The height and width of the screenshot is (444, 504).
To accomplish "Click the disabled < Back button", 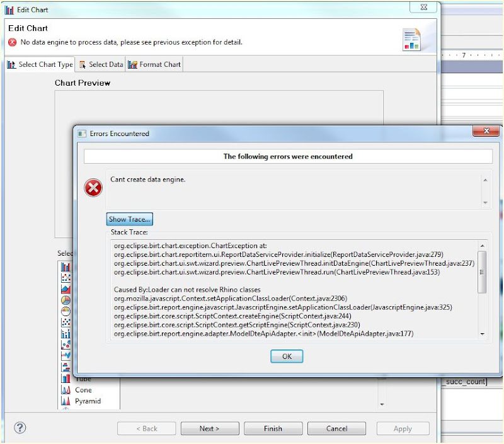I will click(x=147, y=429).
